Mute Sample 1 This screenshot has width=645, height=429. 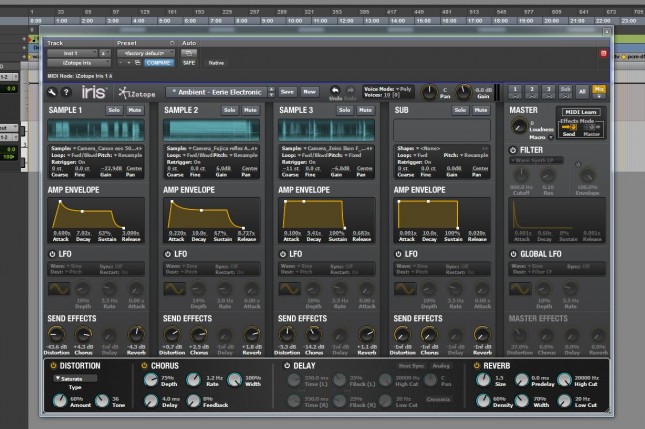tap(134, 110)
